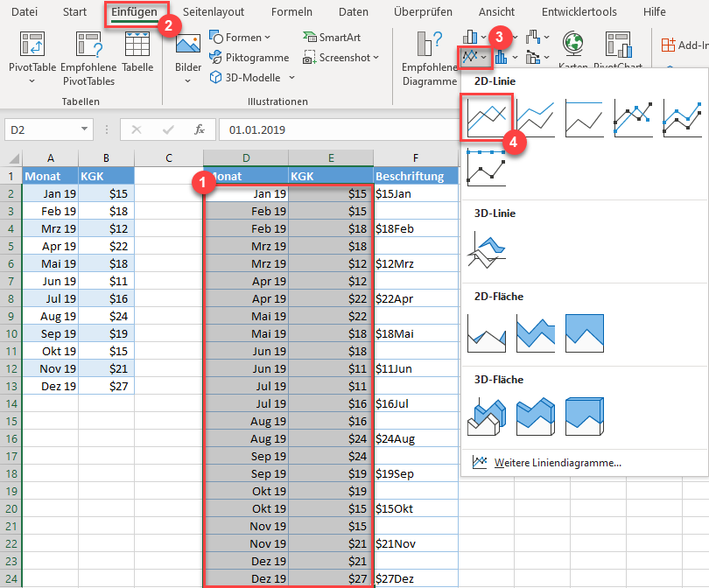Image resolution: width=709 pixels, height=588 pixels.
Task: Insert a Tabelle
Action: click(x=137, y=52)
